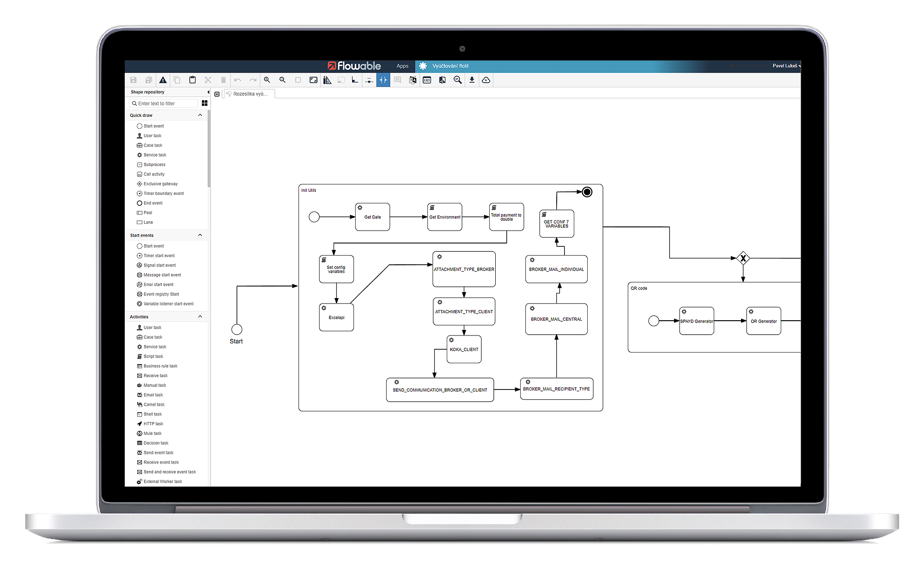
Task: Click the mirror/flip alignment toolbar icon
Action: tap(327, 80)
